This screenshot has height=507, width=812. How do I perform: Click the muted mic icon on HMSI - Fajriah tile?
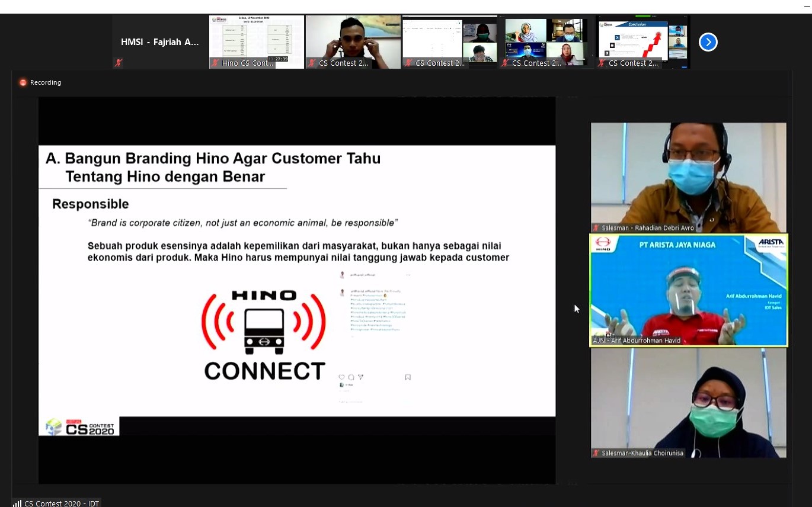[119, 63]
